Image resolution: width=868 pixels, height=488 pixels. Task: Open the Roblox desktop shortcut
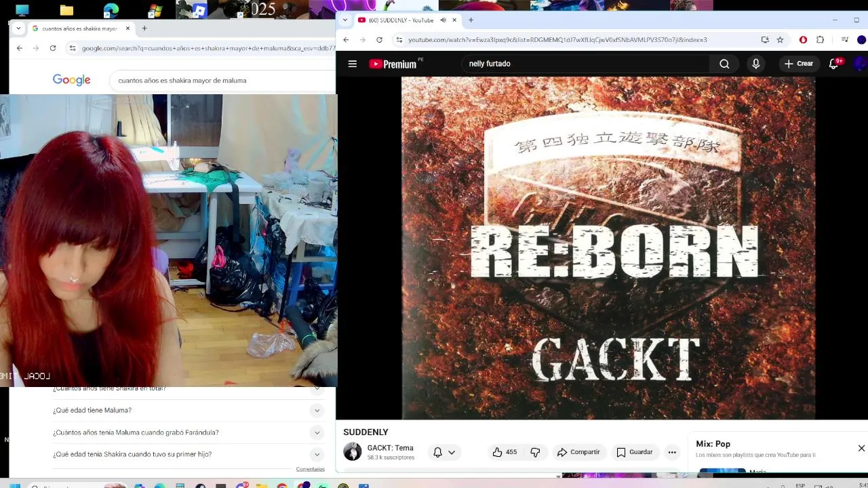pos(199,10)
